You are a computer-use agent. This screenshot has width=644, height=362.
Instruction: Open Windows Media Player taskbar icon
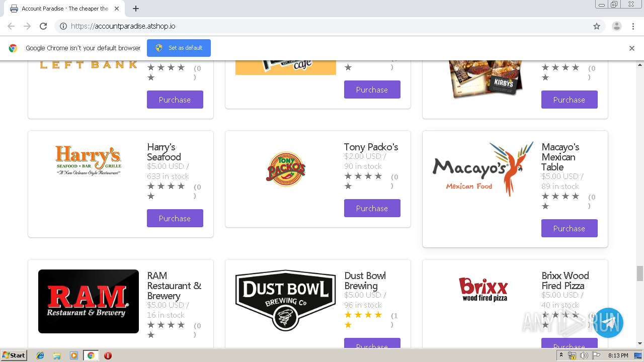[x=74, y=355]
